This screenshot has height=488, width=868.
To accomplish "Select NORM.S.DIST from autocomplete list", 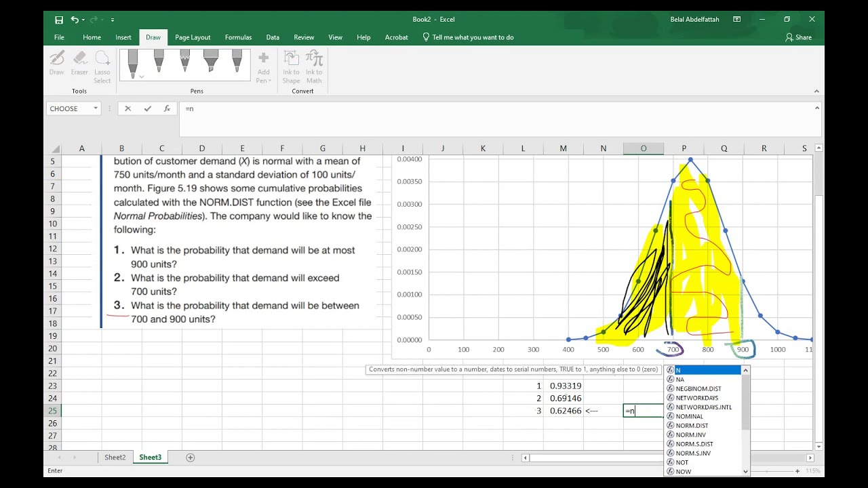I will click(x=703, y=444).
